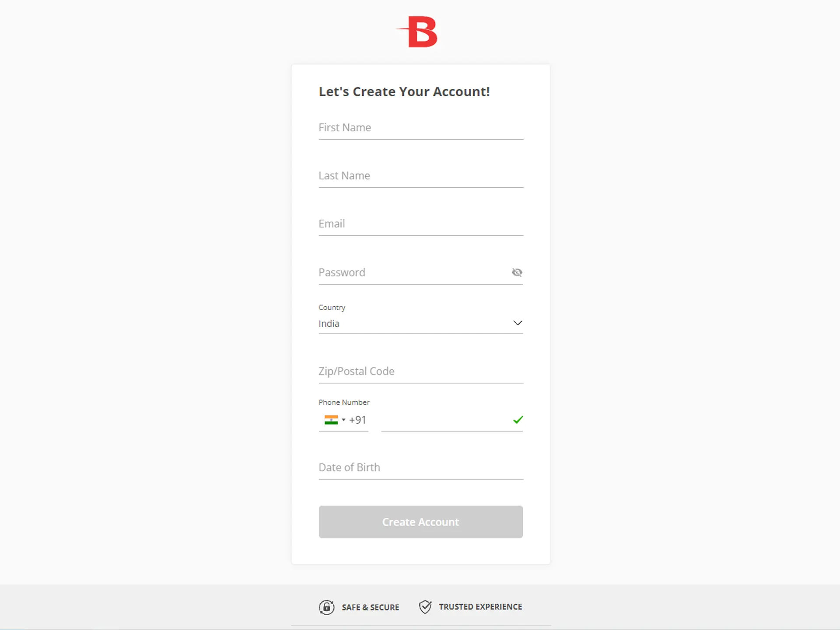840x630 pixels.
Task: Click the Password input field
Action: click(421, 272)
